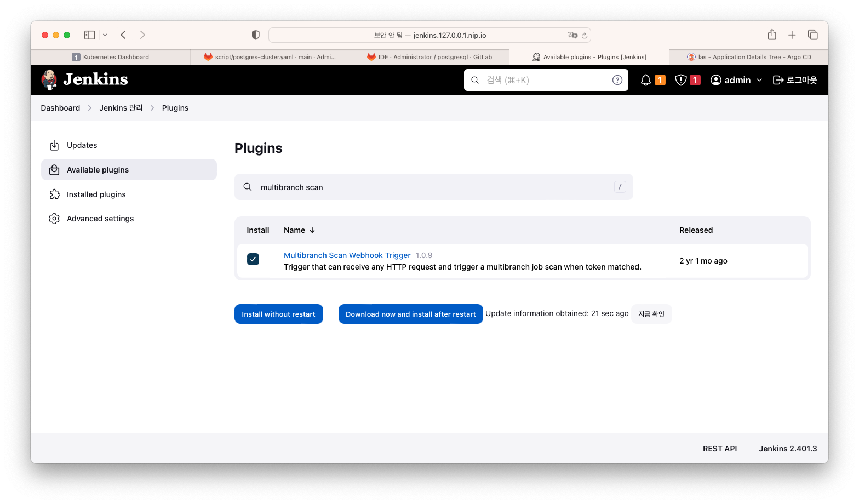This screenshot has width=859, height=504.
Task: Click the Jenkins wordmark title
Action: [95, 79]
